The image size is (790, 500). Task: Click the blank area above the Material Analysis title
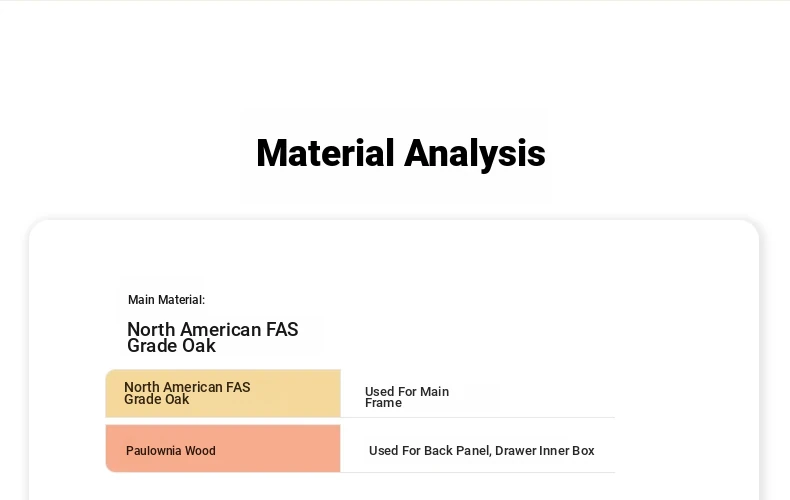point(395,60)
